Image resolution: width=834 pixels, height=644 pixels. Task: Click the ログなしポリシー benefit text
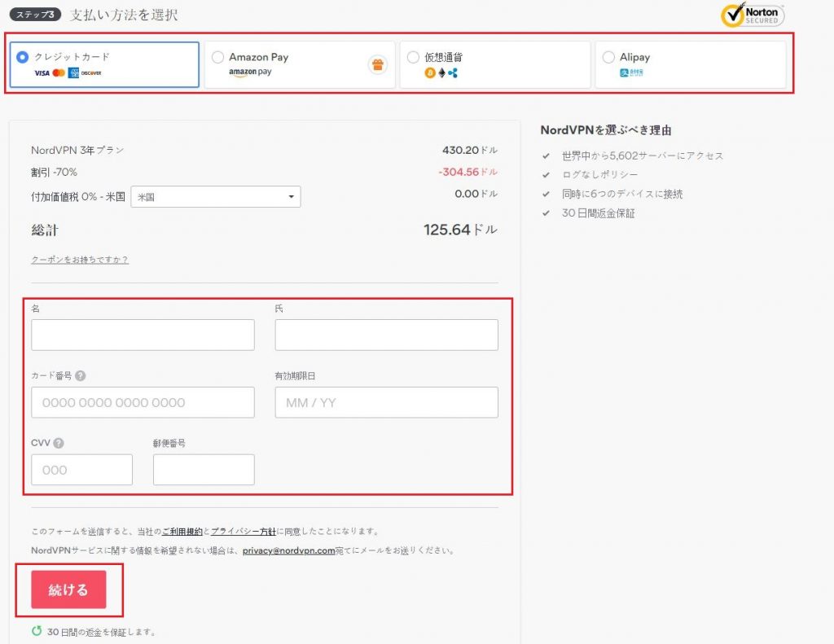(x=599, y=174)
